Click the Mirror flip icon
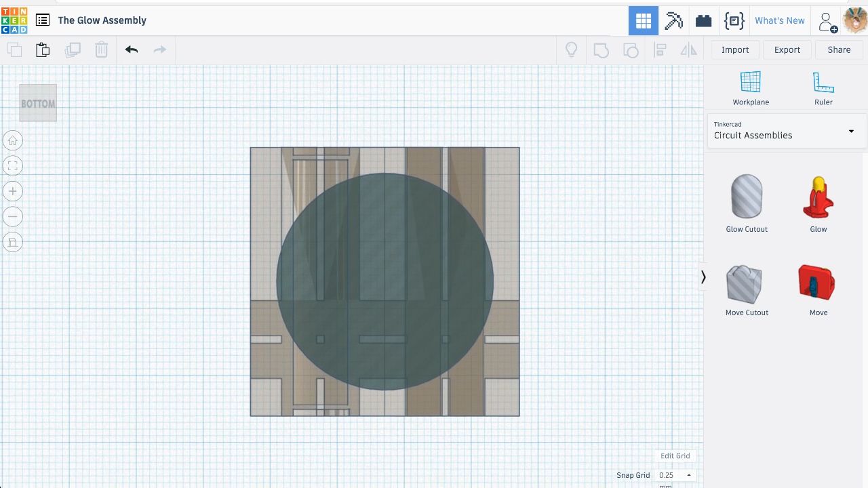 [689, 50]
